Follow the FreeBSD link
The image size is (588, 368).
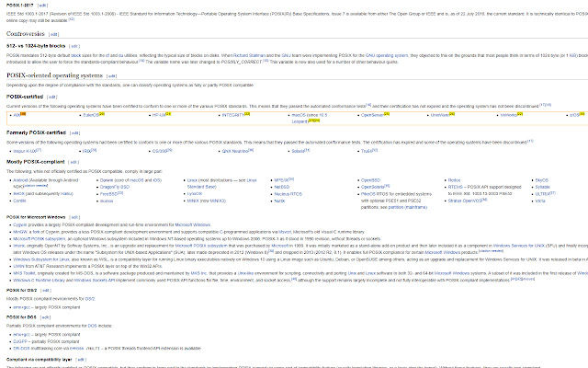108,194
